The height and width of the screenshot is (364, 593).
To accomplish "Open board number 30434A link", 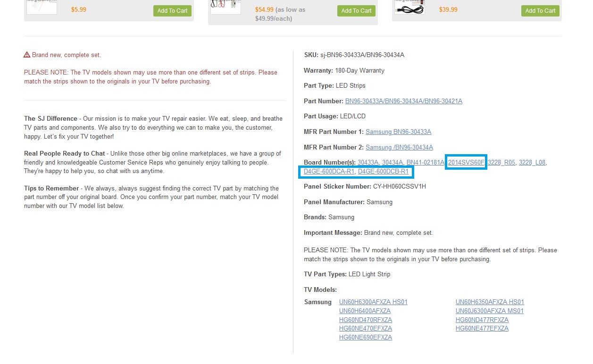I will 393,163.
